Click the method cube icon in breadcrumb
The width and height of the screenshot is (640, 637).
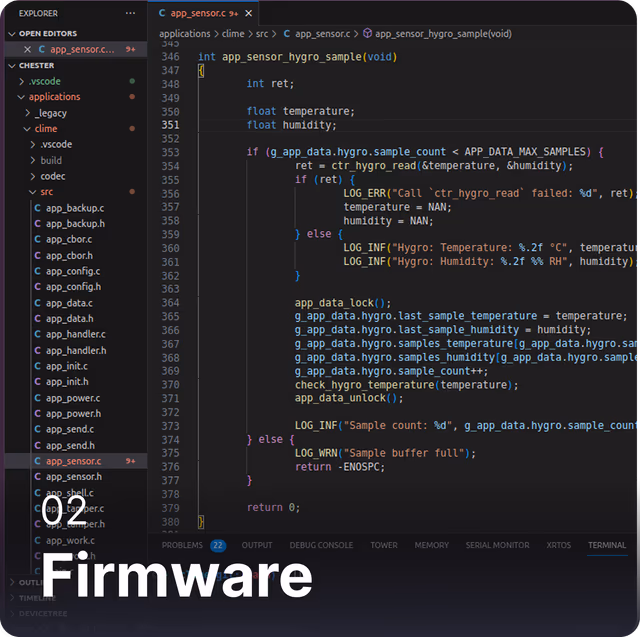point(367,33)
